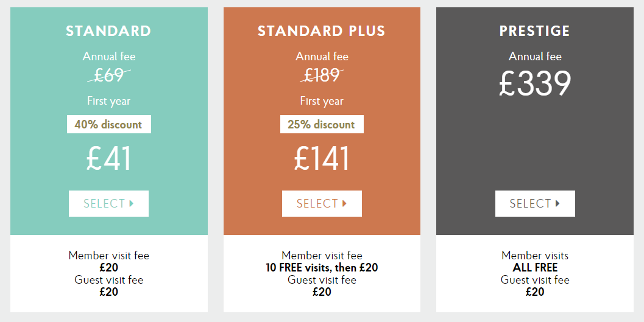Click the STANDARD PLUS plan heading

322,31
